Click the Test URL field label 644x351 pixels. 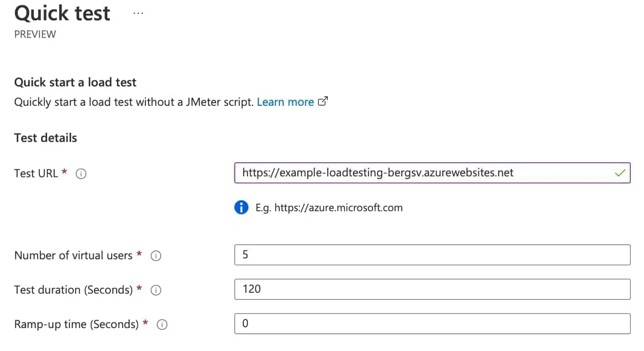[36, 173]
